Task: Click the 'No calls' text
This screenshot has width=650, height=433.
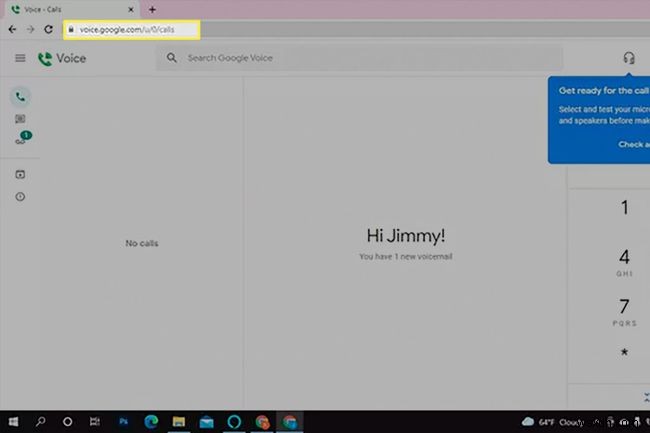Action: [142, 243]
